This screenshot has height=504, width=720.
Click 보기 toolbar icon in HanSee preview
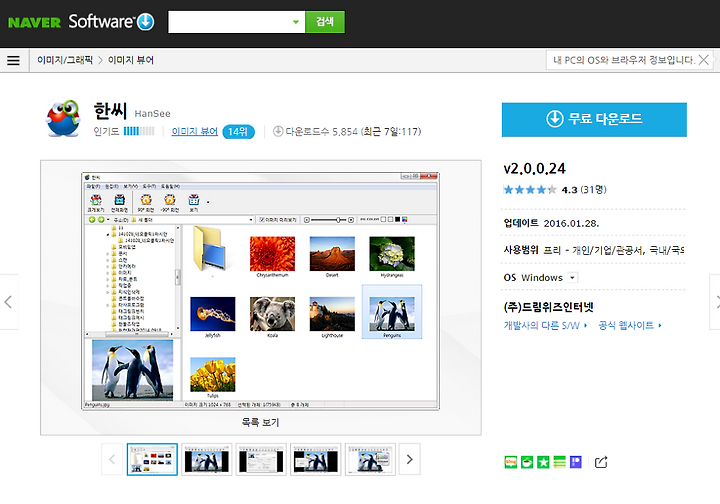(194, 202)
